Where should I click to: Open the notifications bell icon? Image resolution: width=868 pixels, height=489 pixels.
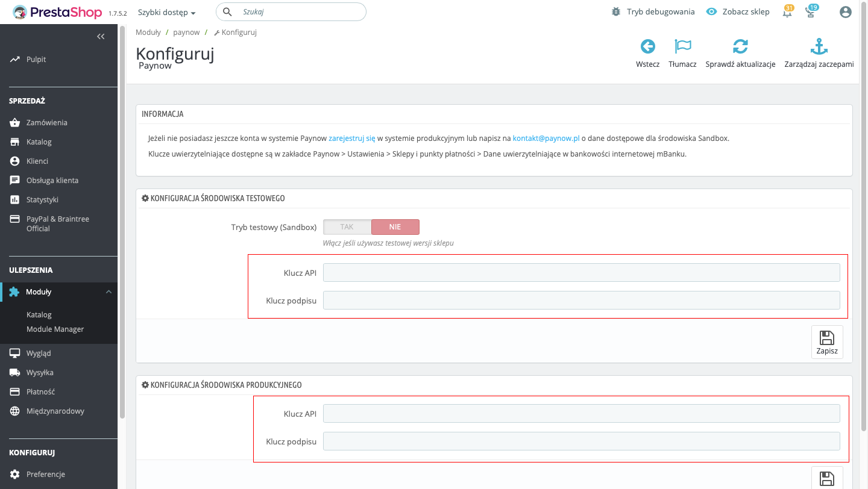(787, 11)
